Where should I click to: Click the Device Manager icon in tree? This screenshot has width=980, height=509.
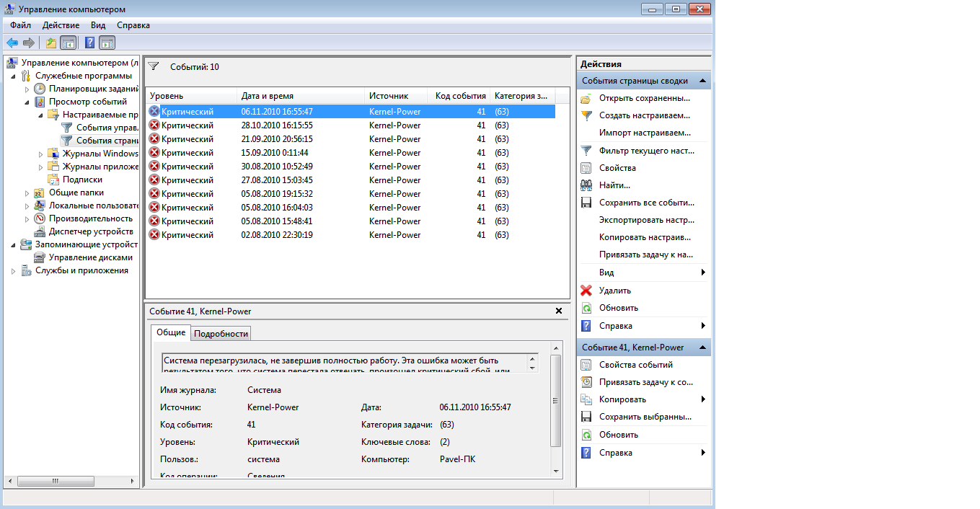tap(40, 231)
